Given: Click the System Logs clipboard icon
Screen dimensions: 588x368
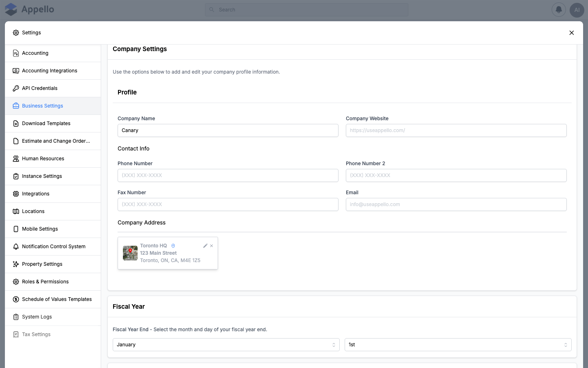Looking at the screenshot, I should point(16,317).
